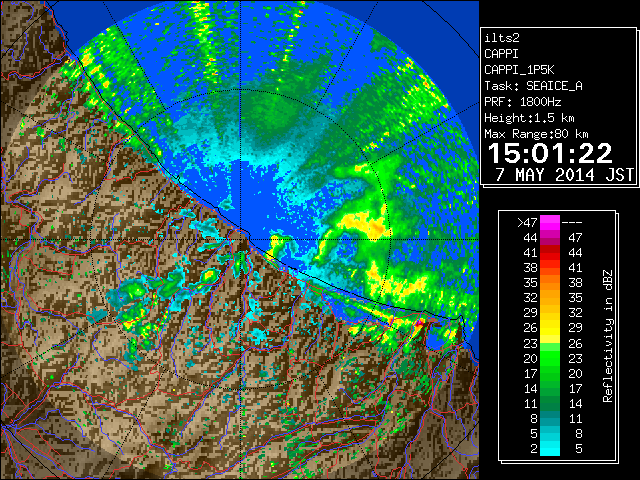The image size is (640, 480).
Task: Click the '---' legend upper bound
Action: tap(572, 223)
